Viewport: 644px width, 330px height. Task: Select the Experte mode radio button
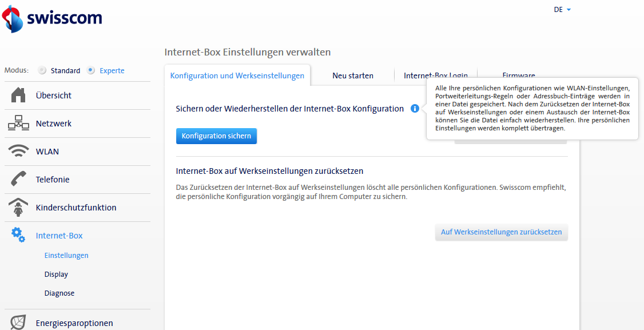click(x=91, y=71)
